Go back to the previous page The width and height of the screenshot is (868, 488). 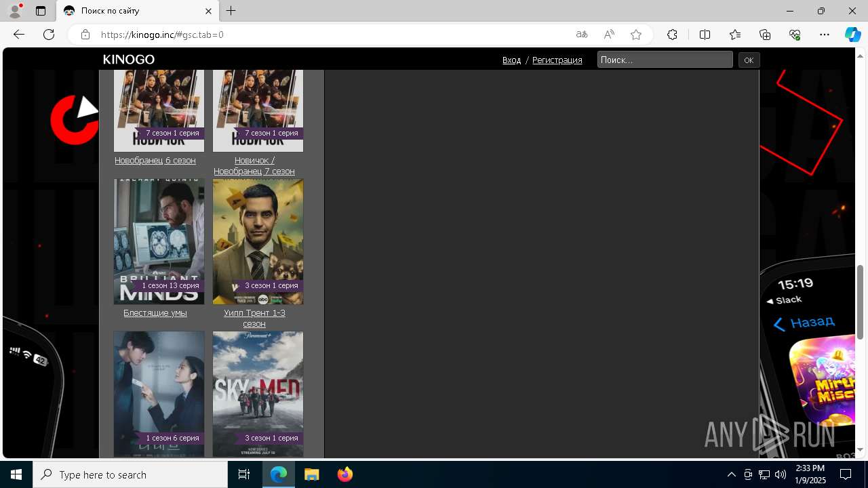pyautogui.click(x=19, y=35)
